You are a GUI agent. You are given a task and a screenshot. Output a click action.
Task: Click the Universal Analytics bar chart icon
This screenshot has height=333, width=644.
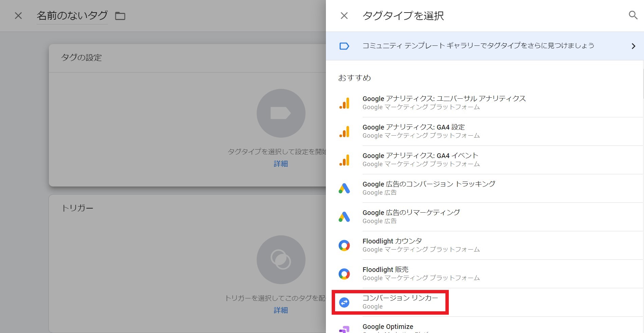pyautogui.click(x=344, y=103)
